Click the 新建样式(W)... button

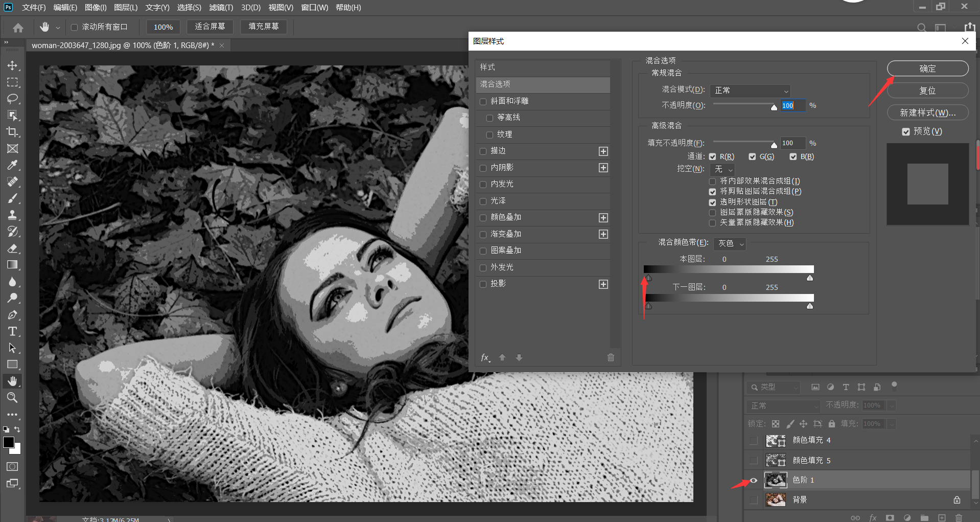point(927,113)
